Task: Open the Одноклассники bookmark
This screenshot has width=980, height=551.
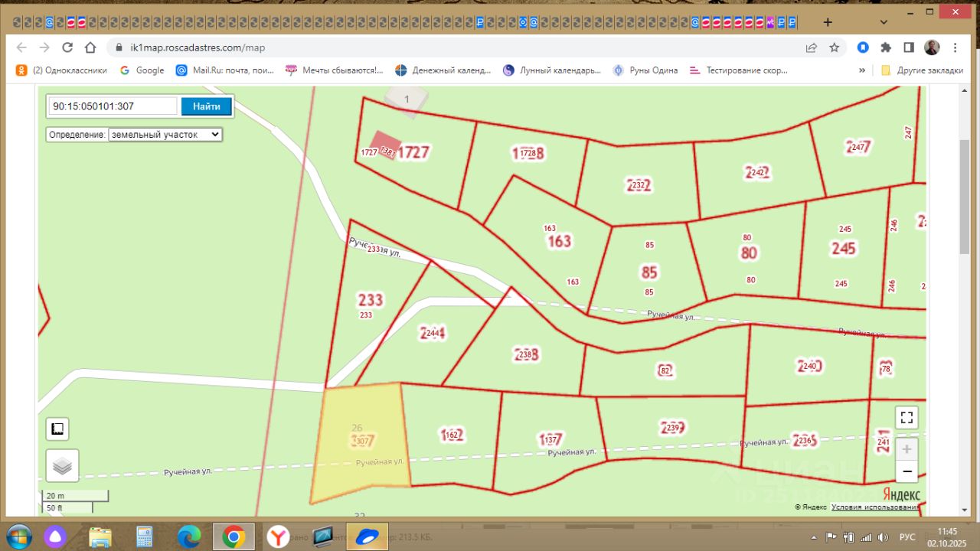Action: 61,70
